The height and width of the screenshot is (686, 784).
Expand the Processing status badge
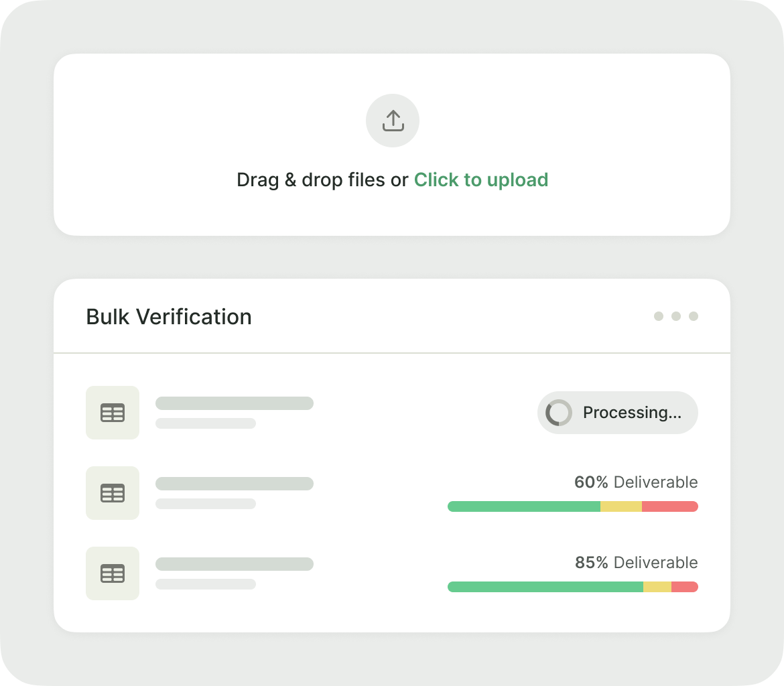click(x=617, y=413)
